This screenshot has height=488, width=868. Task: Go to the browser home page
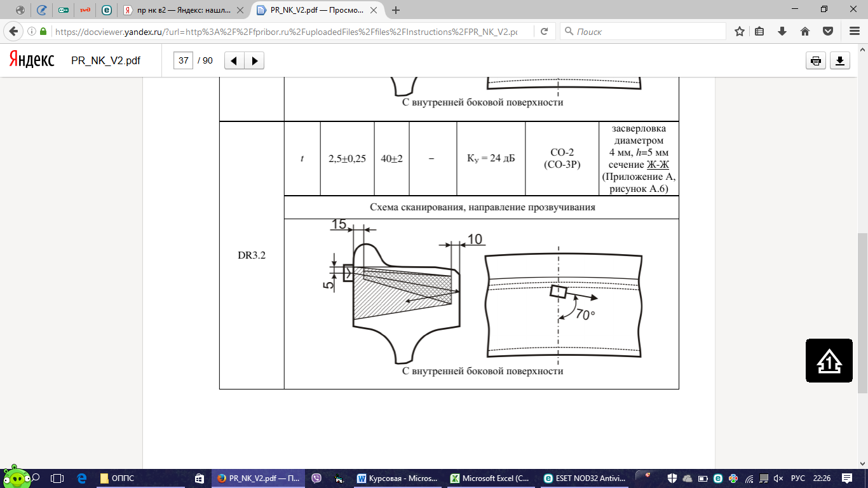click(x=805, y=31)
